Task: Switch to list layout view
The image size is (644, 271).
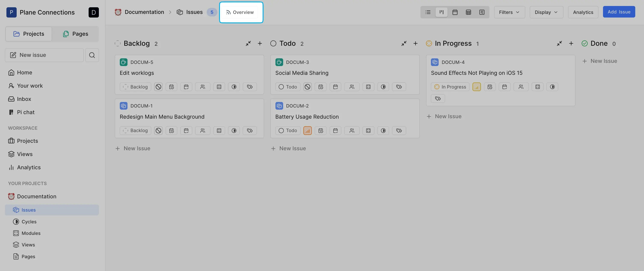Action: [x=428, y=12]
